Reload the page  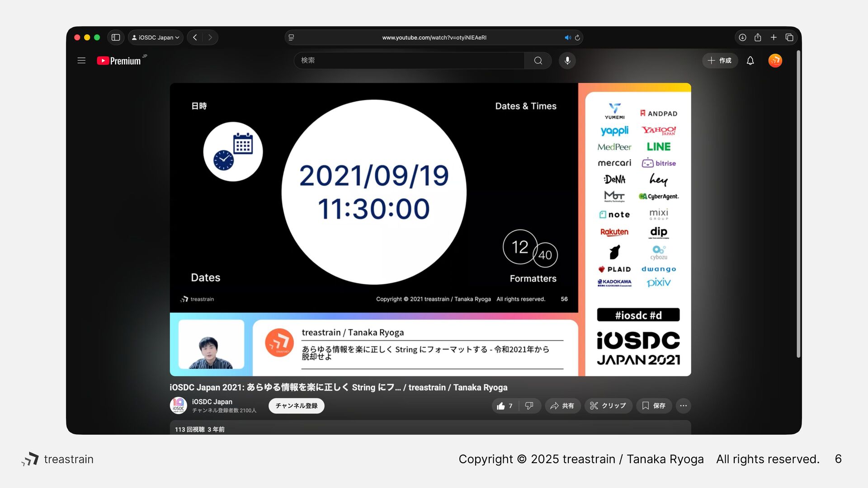577,38
